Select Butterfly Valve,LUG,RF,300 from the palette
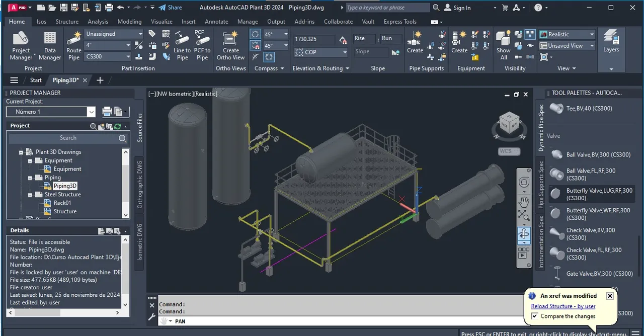 click(x=591, y=194)
